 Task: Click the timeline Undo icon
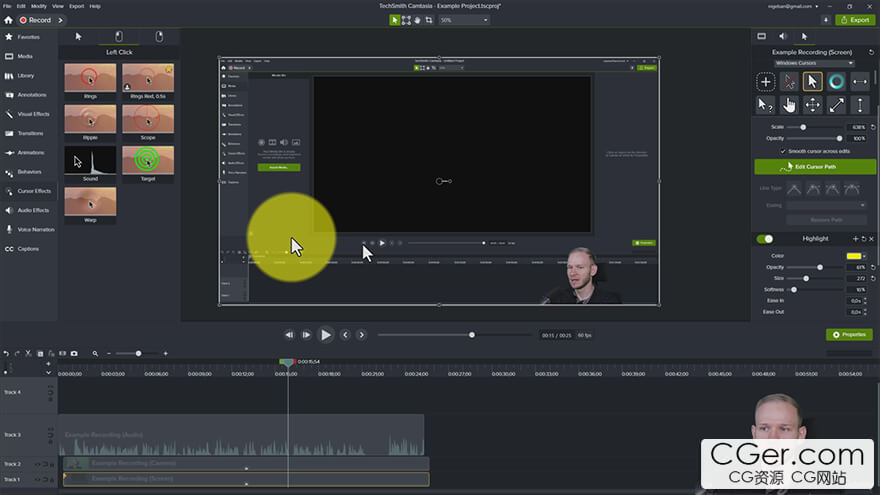point(6,354)
